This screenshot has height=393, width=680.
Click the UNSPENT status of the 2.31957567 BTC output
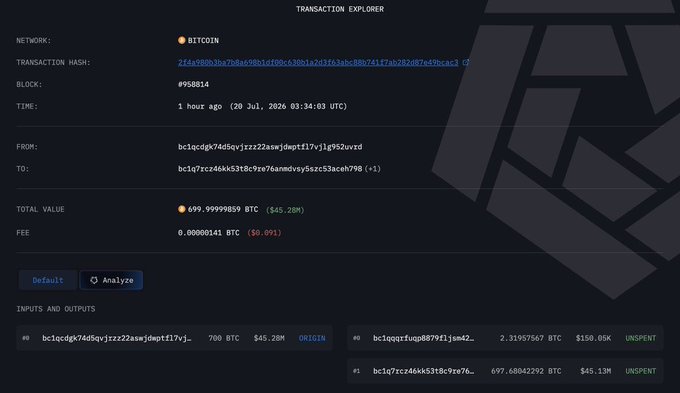click(641, 338)
